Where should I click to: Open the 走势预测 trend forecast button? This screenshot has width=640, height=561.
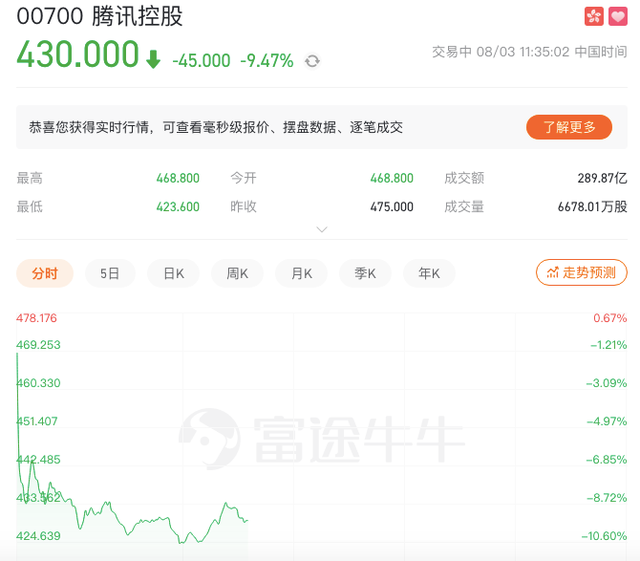tap(581, 272)
